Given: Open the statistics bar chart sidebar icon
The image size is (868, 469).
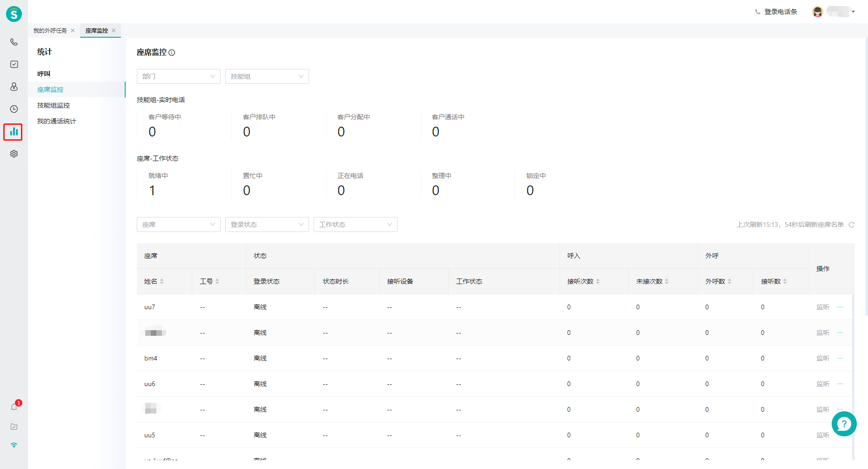Looking at the screenshot, I should click(13, 132).
